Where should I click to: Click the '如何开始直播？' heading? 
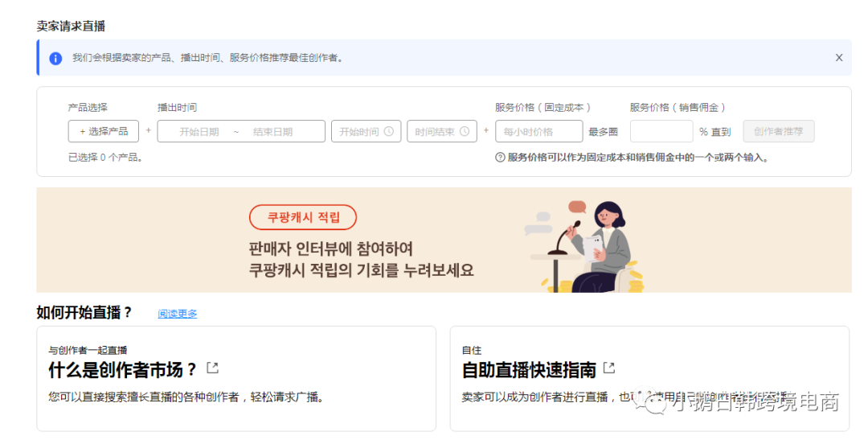pyautogui.click(x=84, y=313)
